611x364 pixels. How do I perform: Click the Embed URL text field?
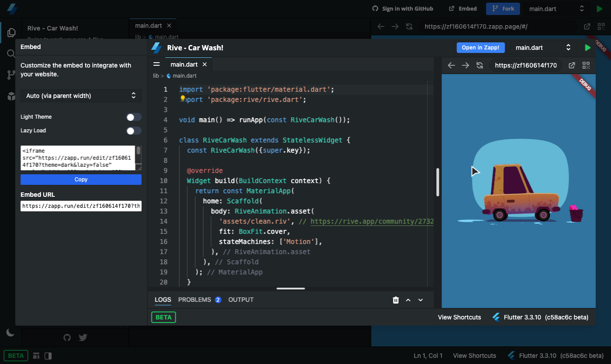tap(81, 206)
